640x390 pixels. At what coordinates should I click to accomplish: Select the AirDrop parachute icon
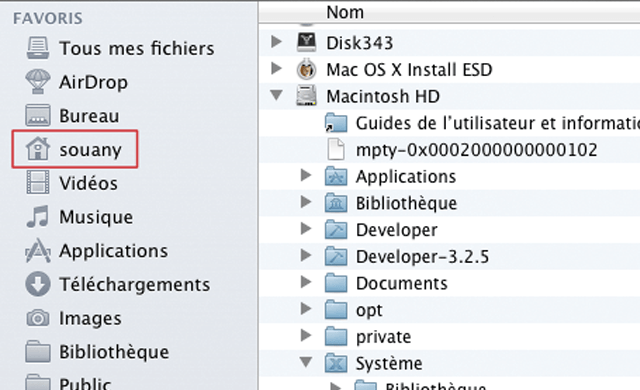pos(38,81)
